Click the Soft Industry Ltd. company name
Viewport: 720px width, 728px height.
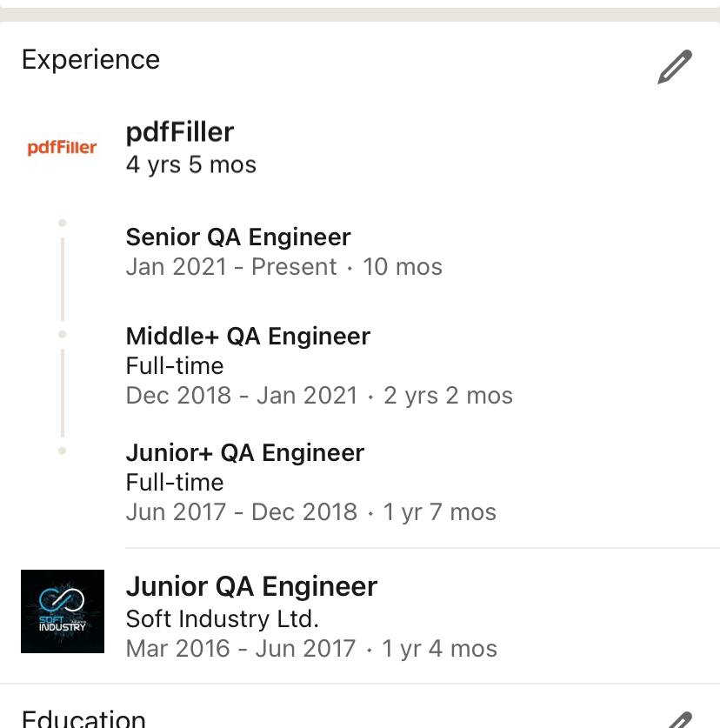[x=223, y=619]
